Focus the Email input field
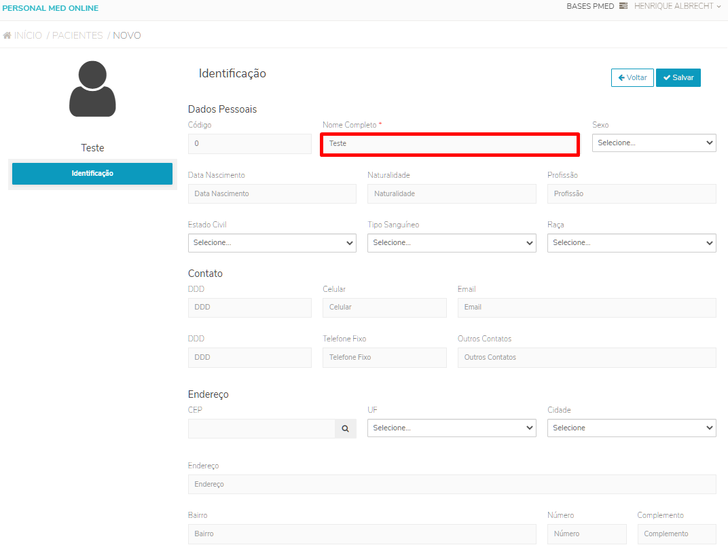 [x=587, y=307]
